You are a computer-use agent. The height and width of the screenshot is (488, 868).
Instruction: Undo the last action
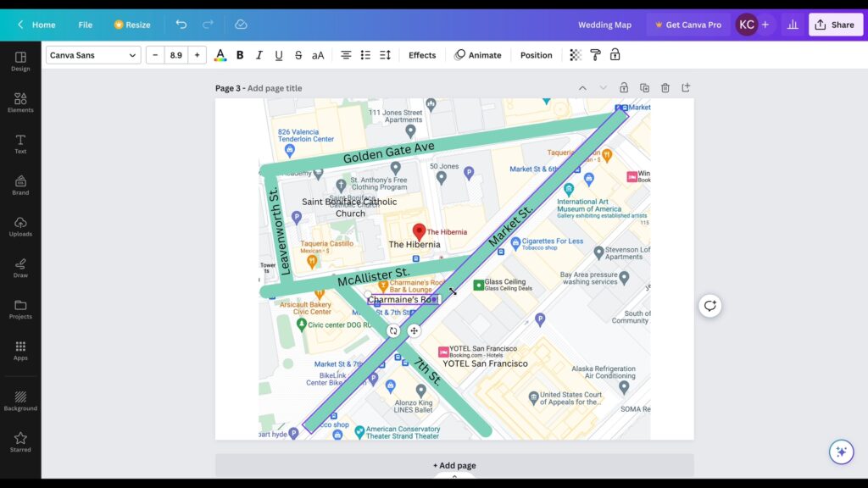coord(181,25)
